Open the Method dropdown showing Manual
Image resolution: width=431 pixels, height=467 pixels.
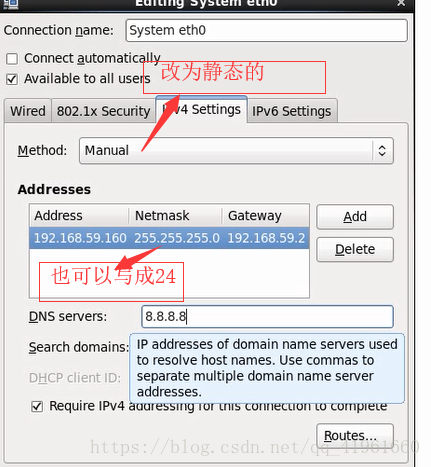pos(236,151)
